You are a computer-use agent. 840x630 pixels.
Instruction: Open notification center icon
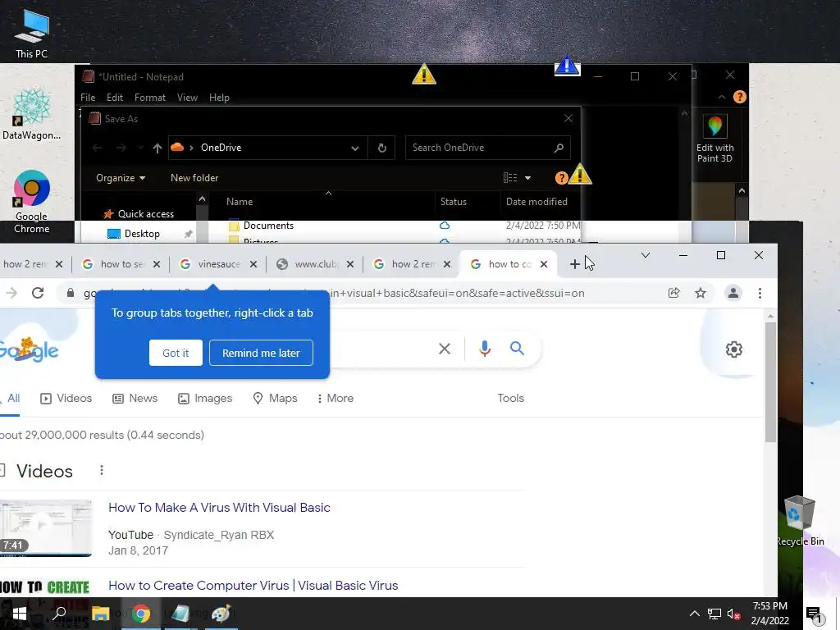pyautogui.click(x=814, y=615)
